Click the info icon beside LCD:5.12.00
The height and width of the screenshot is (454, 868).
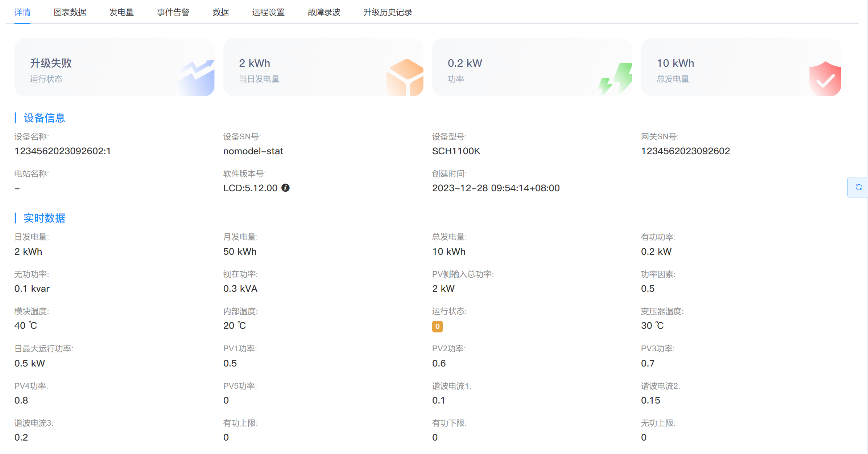point(285,188)
